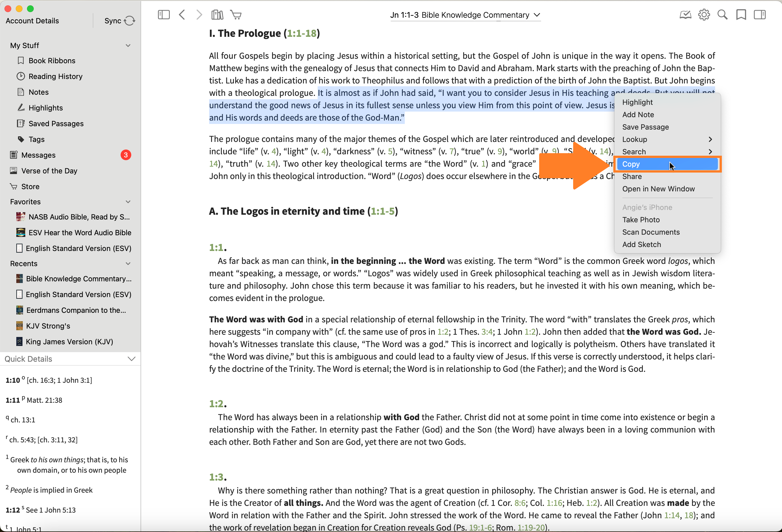Viewport: 782px width, 532px height.
Task: Click the Sync refresh icon
Action: click(x=130, y=21)
